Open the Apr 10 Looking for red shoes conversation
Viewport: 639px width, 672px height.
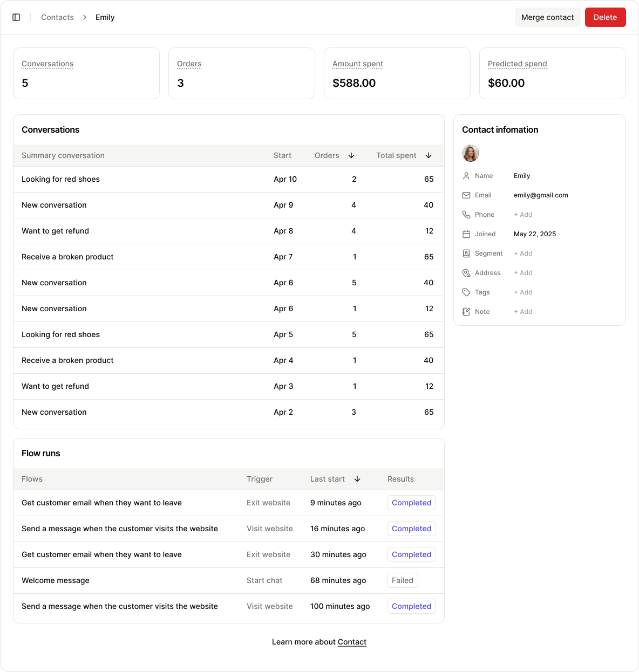coord(229,179)
